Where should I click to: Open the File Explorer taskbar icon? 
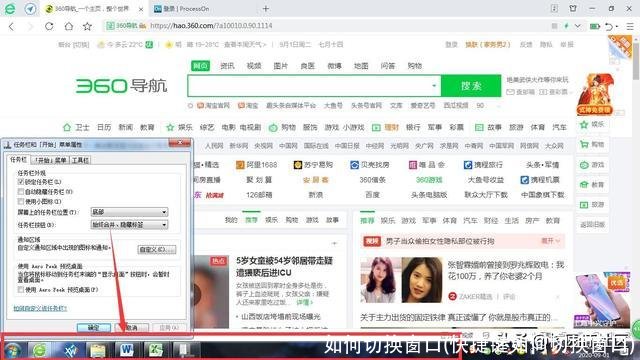[x=98, y=350]
